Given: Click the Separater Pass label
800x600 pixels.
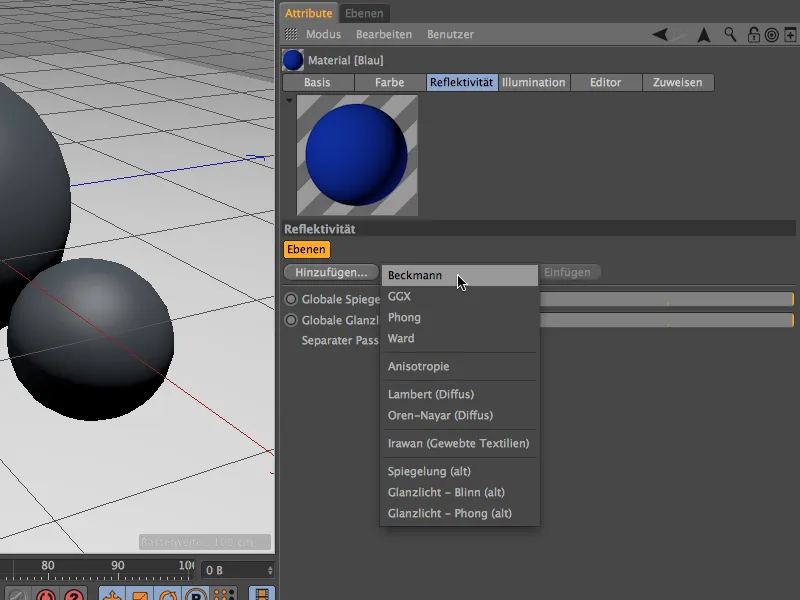Looking at the screenshot, I should [340, 340].
